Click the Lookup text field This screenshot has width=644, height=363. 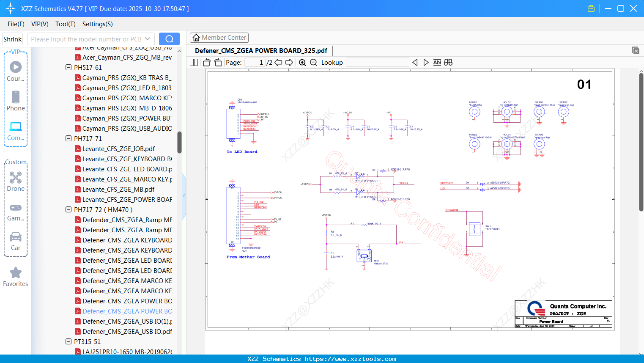coord(377,63)
